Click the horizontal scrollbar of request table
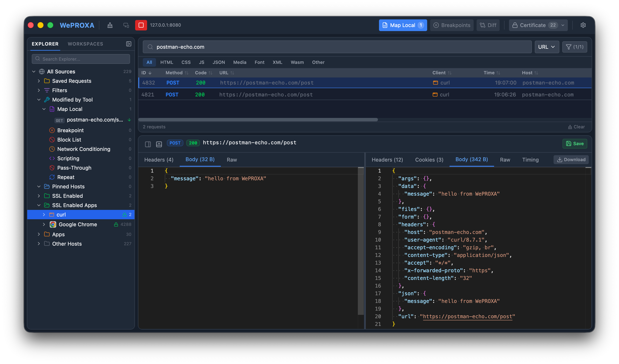Viewport: 619px width, 364px height. pos(258,120)
